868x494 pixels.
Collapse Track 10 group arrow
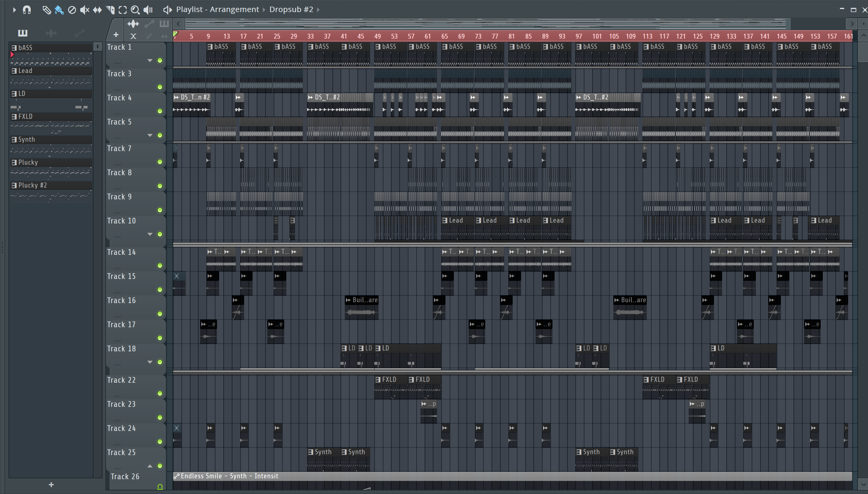click(x=150, y=234)
